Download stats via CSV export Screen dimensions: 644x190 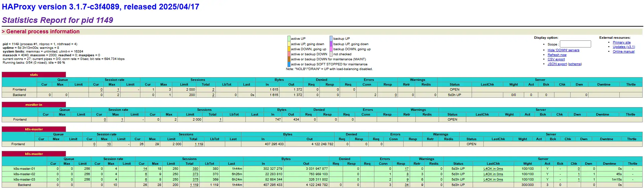[556, 59]
